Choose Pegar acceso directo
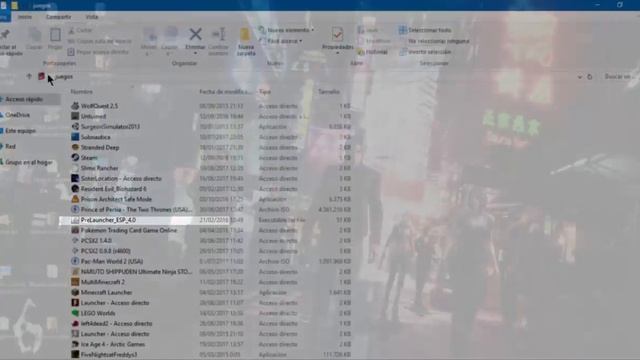This screenshot has height=360, width=640. pyautogui.click(x=98, y=52)
